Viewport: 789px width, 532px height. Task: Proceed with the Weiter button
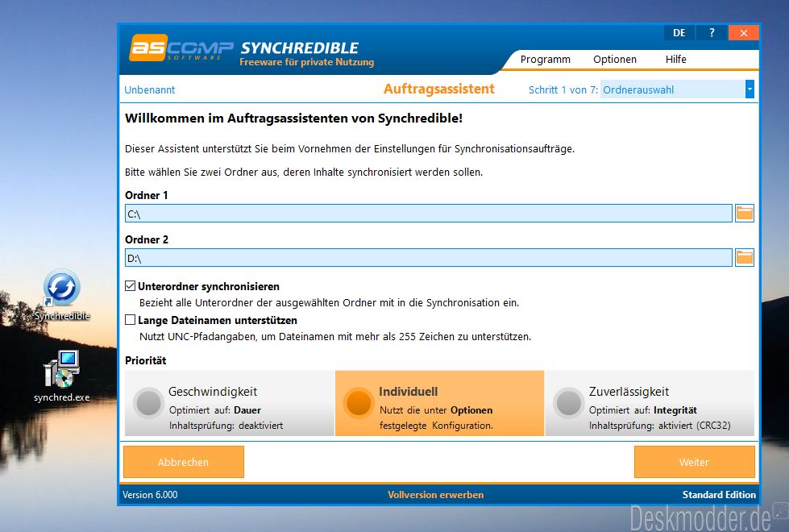695,462
